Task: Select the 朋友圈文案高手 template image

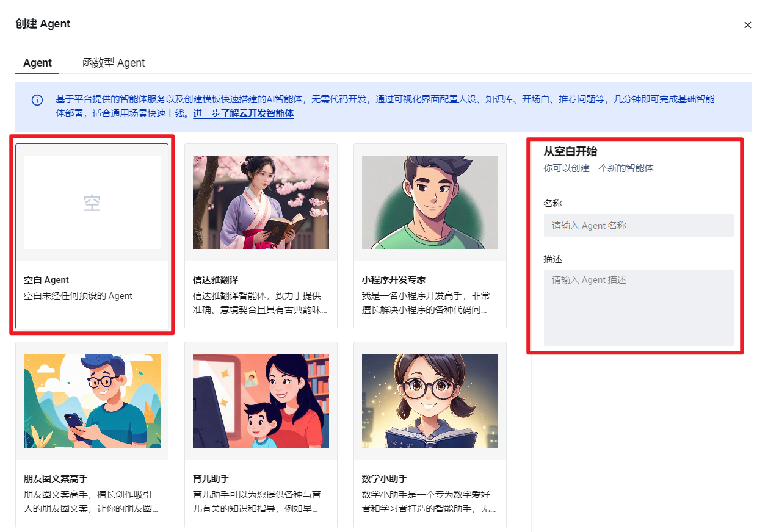Action: tap(92, 401)
